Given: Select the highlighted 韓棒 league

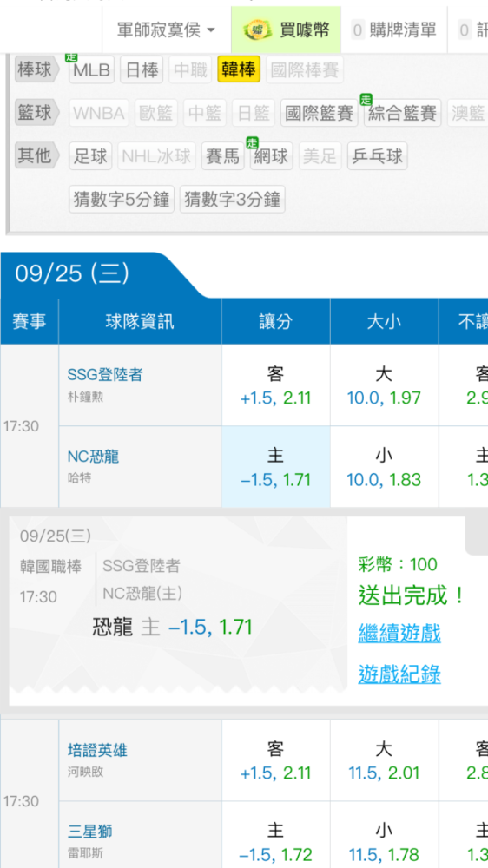Looking at the screenshot, I should click(x=239, y=70).
